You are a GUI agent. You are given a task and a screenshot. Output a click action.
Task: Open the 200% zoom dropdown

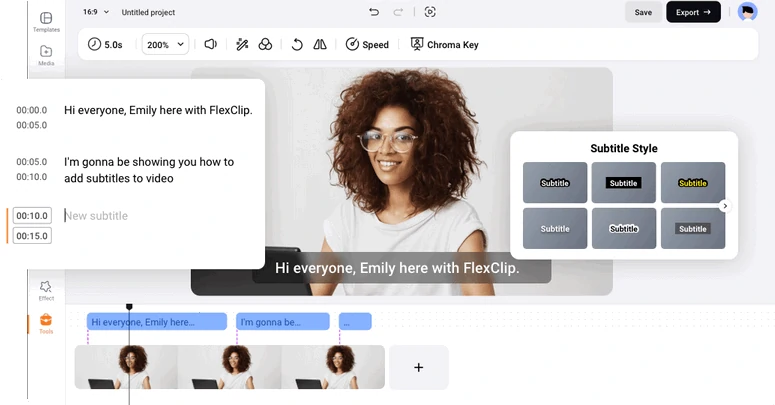(165, 45)
